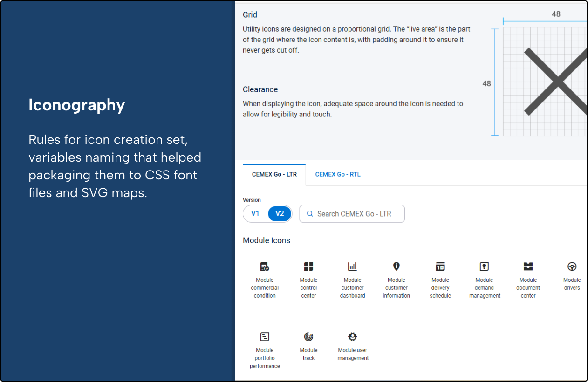588x382 pixels.
Task: Select the Module demand management icon
Action: click(484, 266)
